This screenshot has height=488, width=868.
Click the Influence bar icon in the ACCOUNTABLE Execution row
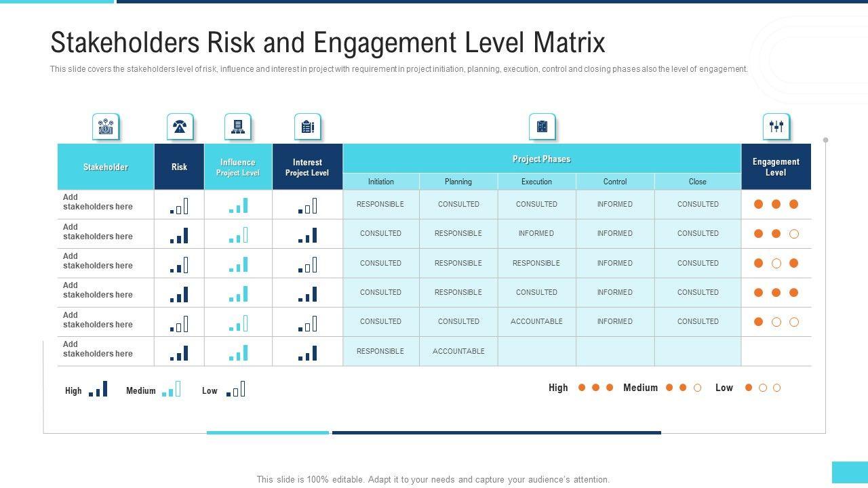239,323
